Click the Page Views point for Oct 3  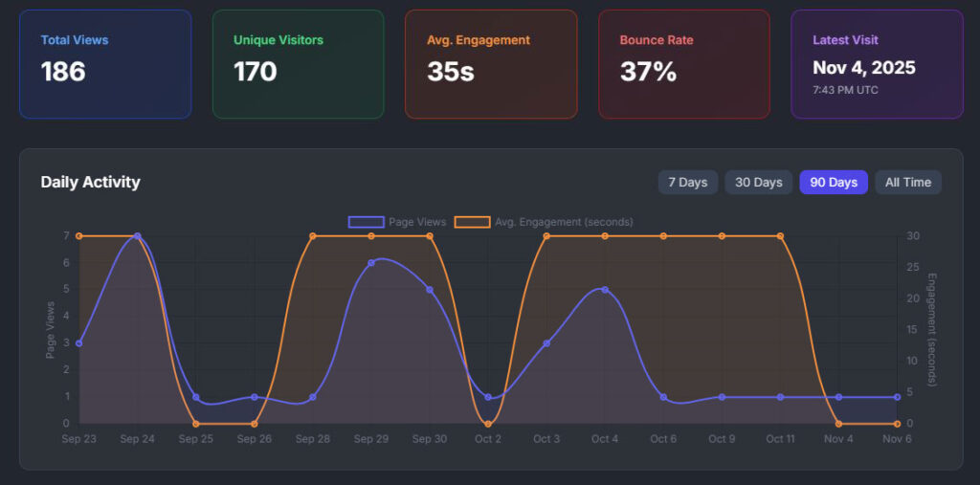546,343
